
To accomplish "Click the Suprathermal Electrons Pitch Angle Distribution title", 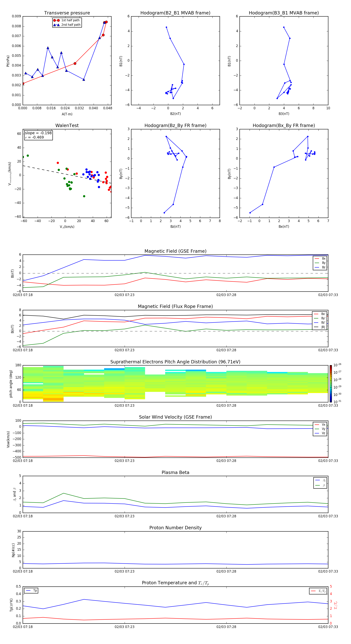I will (x=175, y=362).
